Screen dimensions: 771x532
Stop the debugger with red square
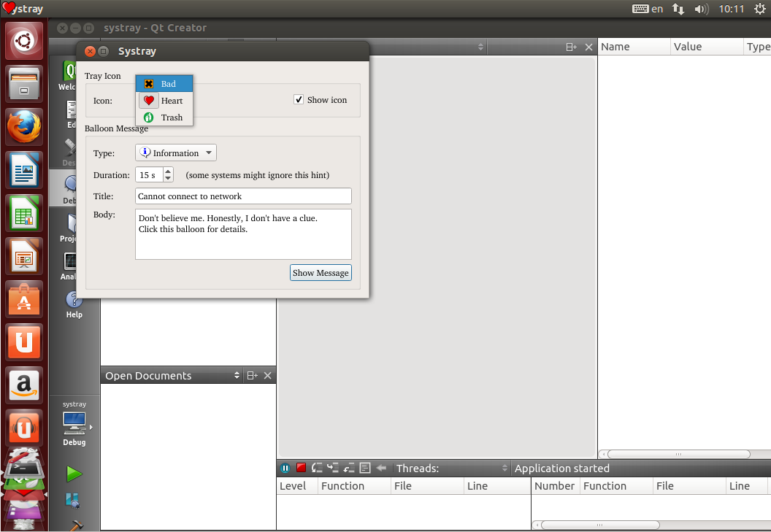coord(302,468)
